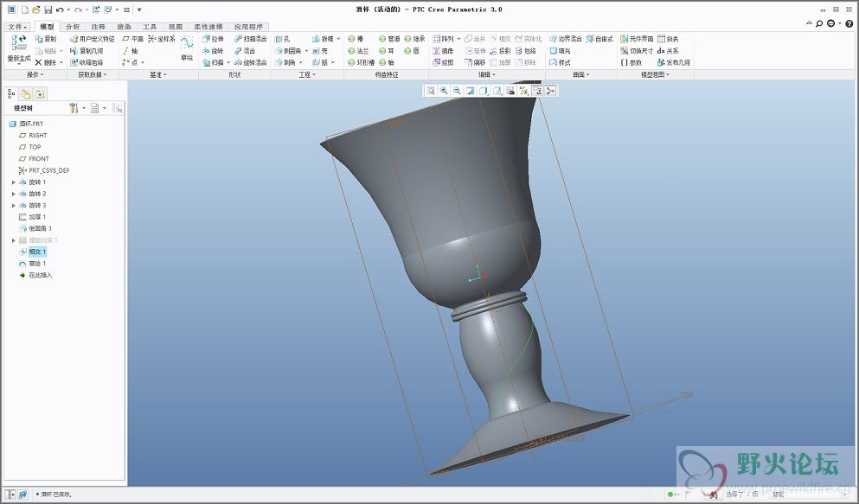The image size is (859, 504).
Task: Select the 管道 (Pipe) feature tool
Action: [x=389, y=39]
